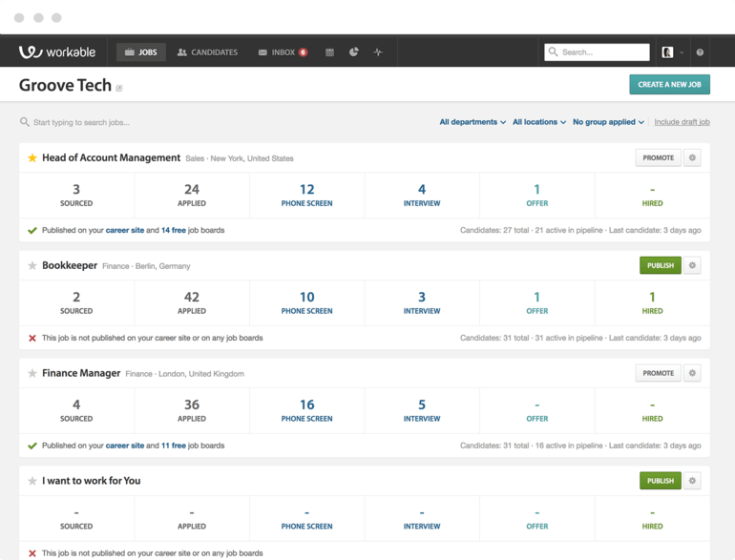Publish the Bookkeeper job

coord(660,266)
